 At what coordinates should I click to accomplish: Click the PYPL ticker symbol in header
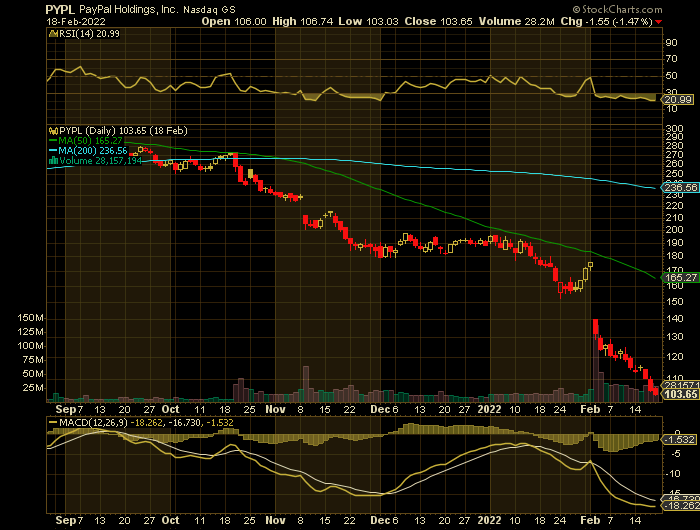click(x=60, y=9)
